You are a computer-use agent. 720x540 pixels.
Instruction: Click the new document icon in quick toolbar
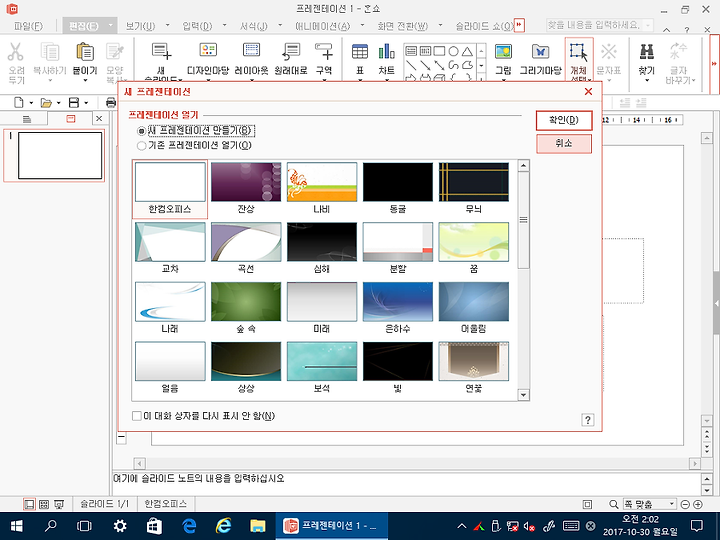18,102
